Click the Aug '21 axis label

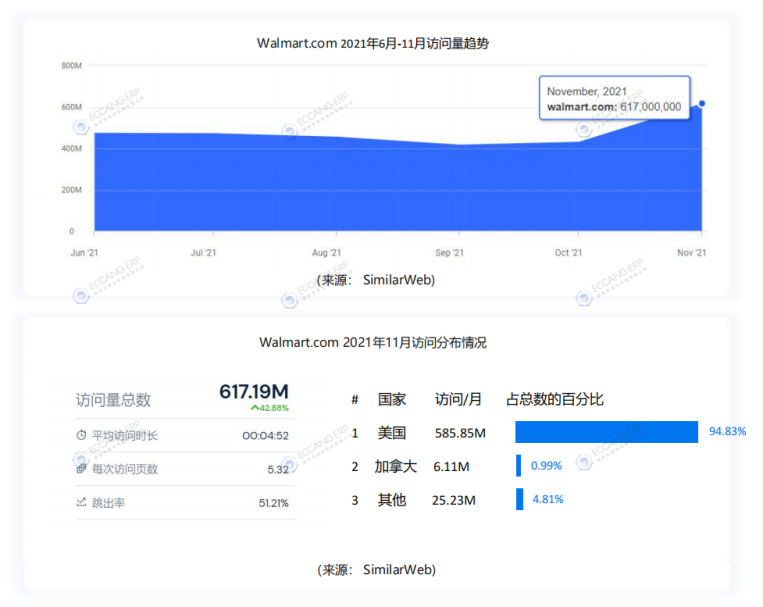pos(326,253)
